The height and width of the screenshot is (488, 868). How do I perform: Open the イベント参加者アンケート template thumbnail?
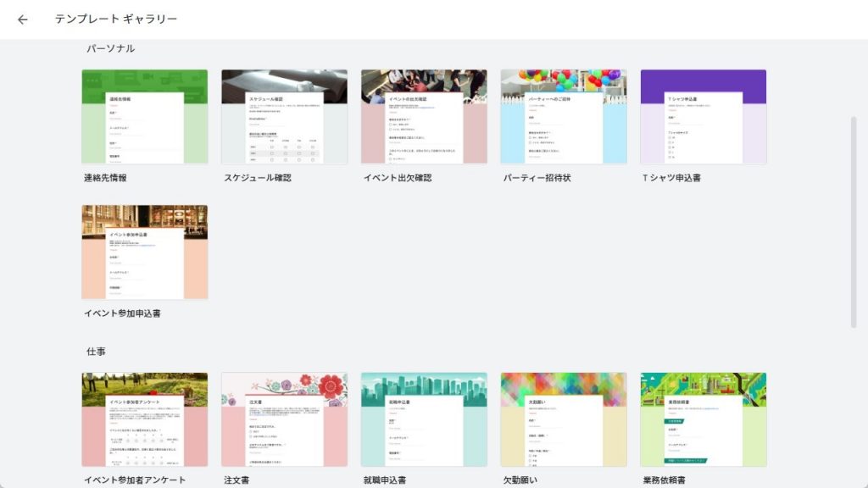point(145,419)
